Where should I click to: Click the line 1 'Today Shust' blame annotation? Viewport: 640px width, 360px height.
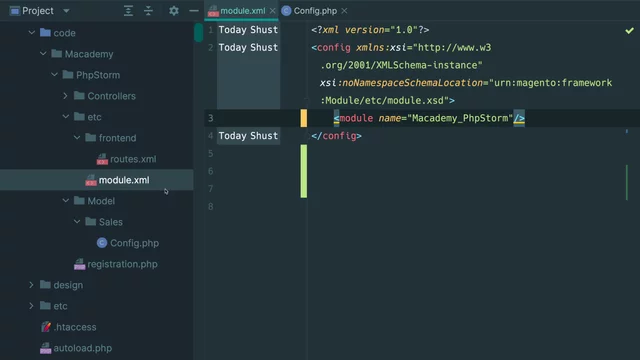pos(248,30)
